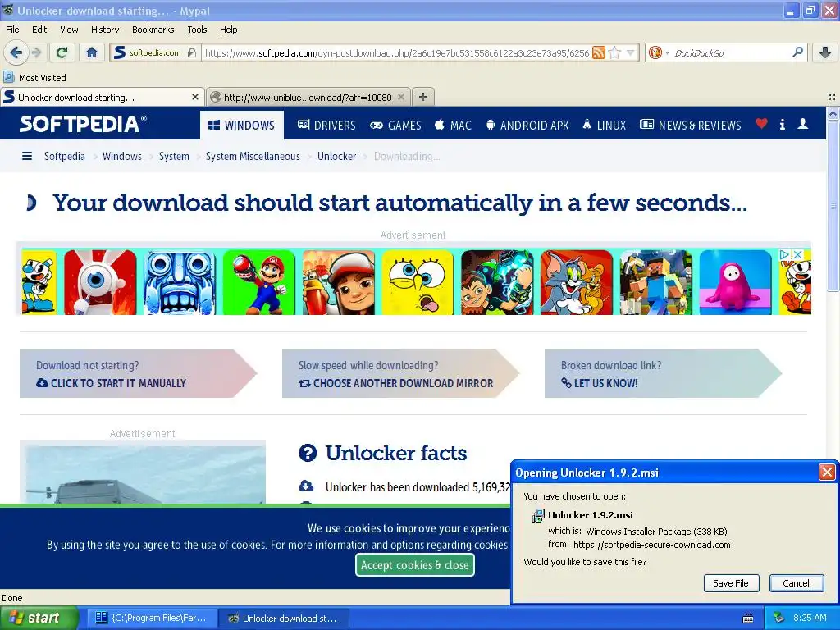Click the page vertical scrollbar thumb

point(833,206)
